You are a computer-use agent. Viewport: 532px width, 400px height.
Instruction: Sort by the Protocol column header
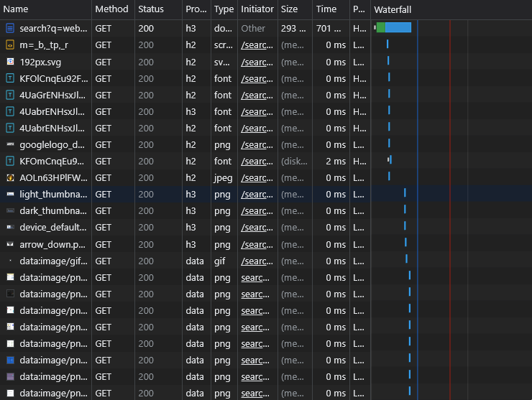pos(196,9)
